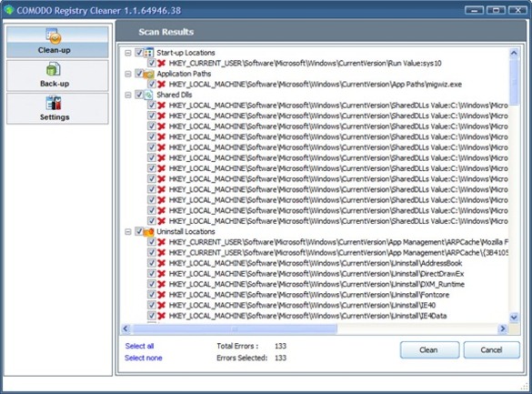Image resolution: width=532 pixels, height=394 pixels.
Task: Open the Back-up section
Action: coord(57,76)
